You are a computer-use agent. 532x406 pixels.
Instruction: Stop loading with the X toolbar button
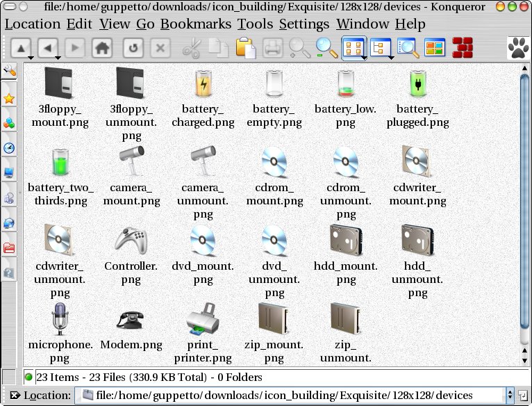click(x=160, y=48)
